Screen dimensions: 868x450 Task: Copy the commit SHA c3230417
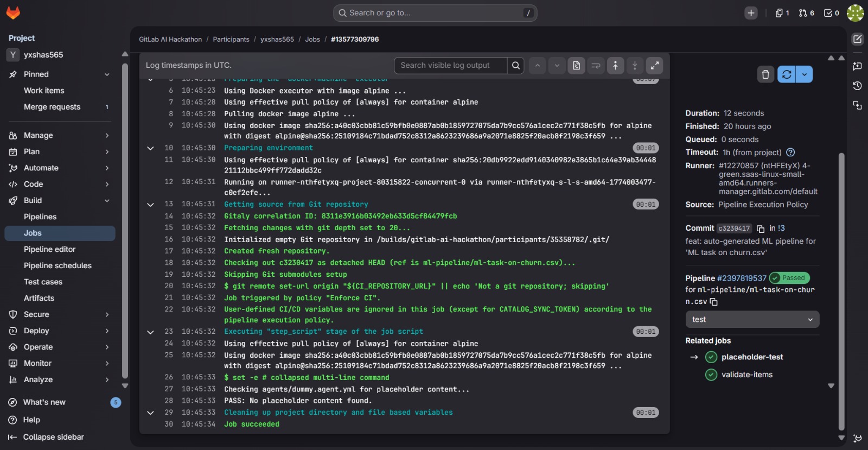(760, 229)
